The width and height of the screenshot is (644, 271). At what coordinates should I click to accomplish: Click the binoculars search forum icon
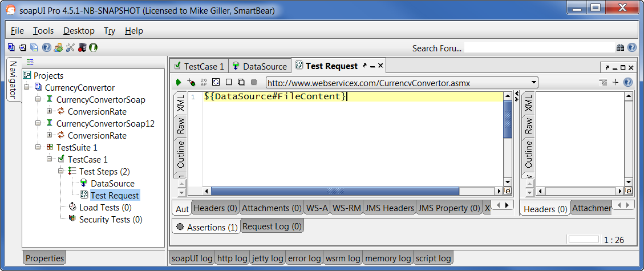(x=620, y=48)
